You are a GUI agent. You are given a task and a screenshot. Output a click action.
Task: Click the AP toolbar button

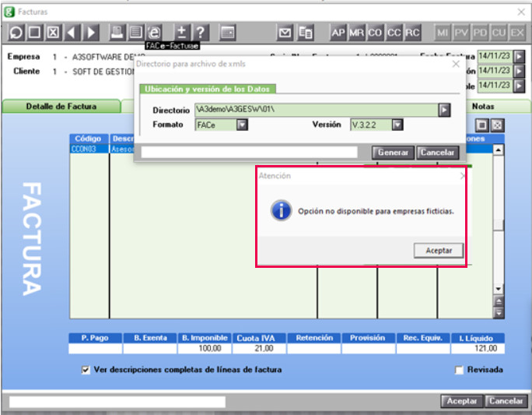[x=338, y=33]
